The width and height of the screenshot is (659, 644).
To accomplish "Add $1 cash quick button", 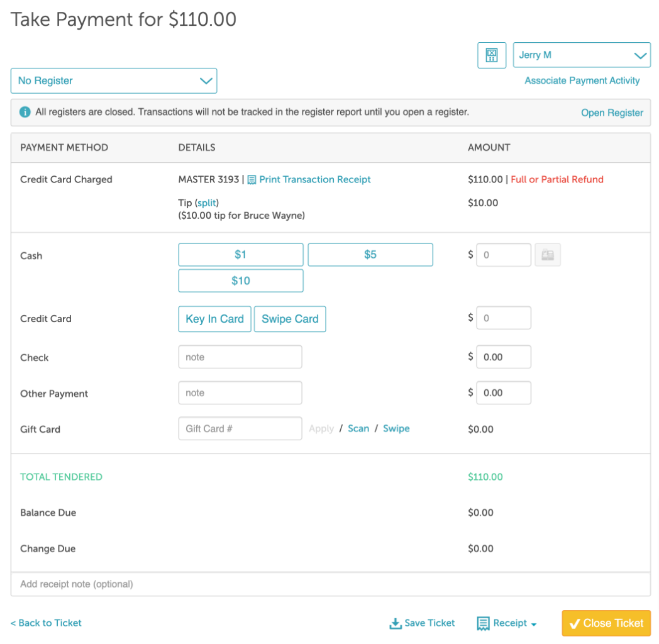I will (241, 255).
